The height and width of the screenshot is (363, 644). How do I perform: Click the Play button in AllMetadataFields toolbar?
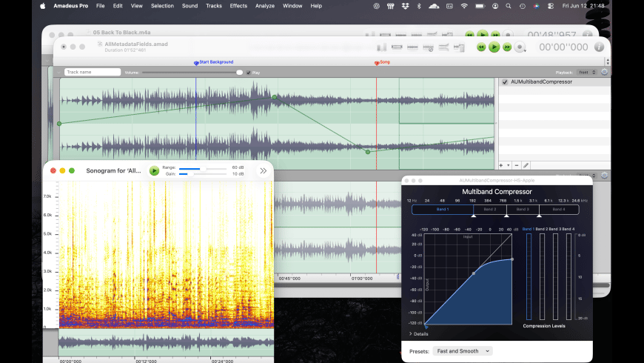[x=494, y=47]
